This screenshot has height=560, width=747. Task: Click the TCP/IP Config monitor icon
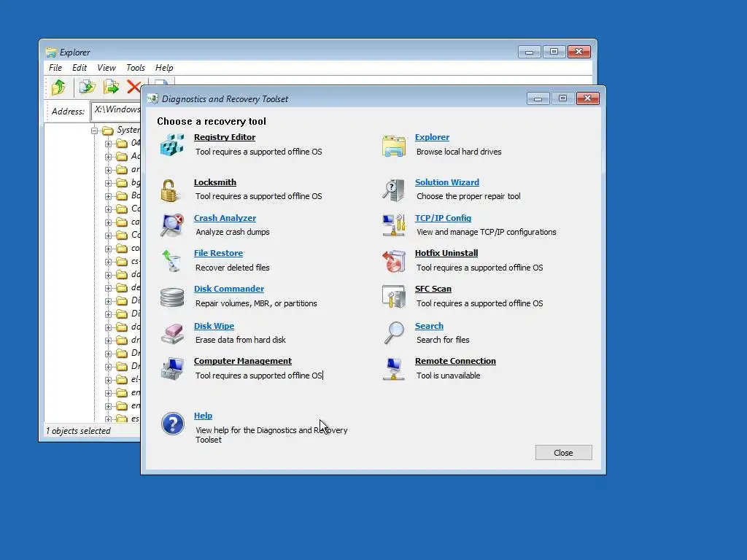393,225
